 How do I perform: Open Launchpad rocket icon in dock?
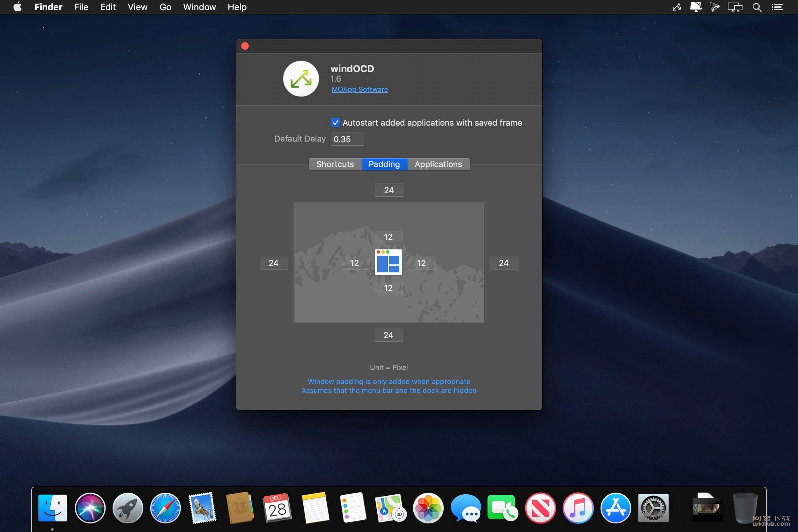128,508
